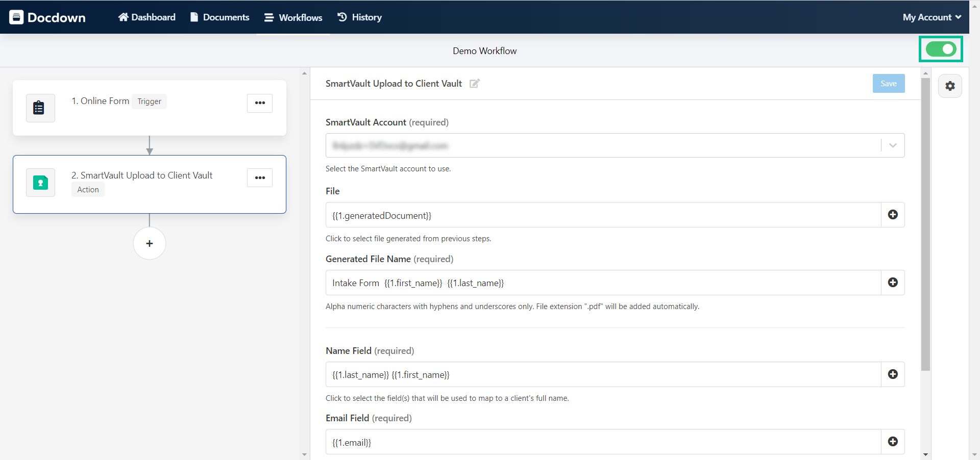Insert a merge field into Email Field
Viewport: 980px width, 460px height.
click(893, 442)
